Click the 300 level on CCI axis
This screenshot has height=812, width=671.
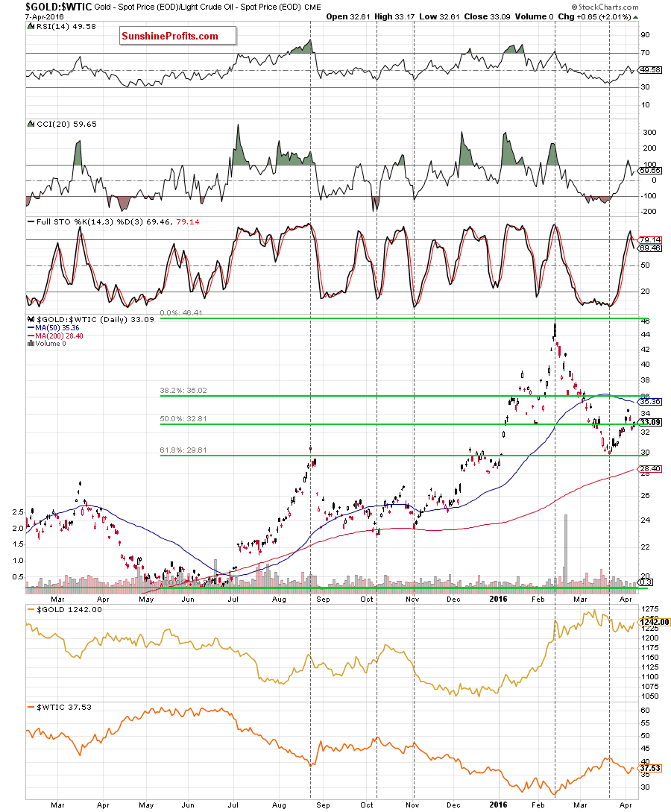[649, 133]
